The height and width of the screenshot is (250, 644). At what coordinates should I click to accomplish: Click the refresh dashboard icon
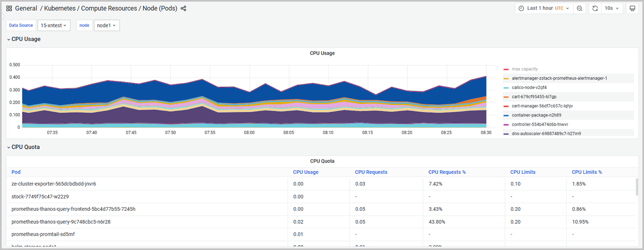click(x=595, y=9)
